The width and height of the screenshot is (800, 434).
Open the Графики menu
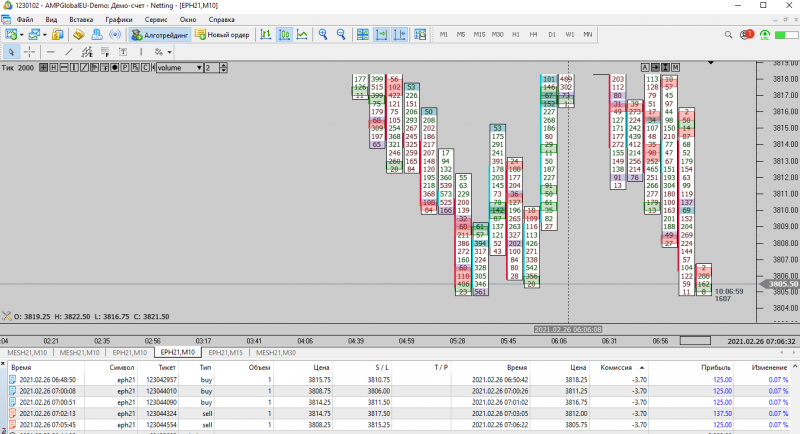tap(119, 19)
